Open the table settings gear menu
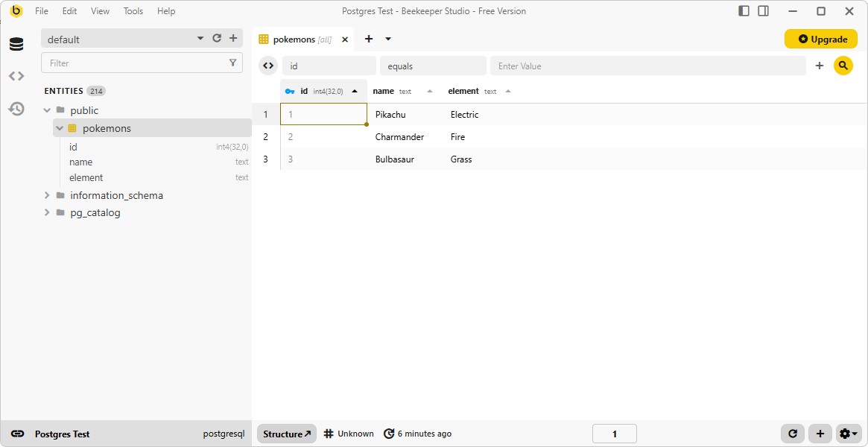 coord(848,434)
